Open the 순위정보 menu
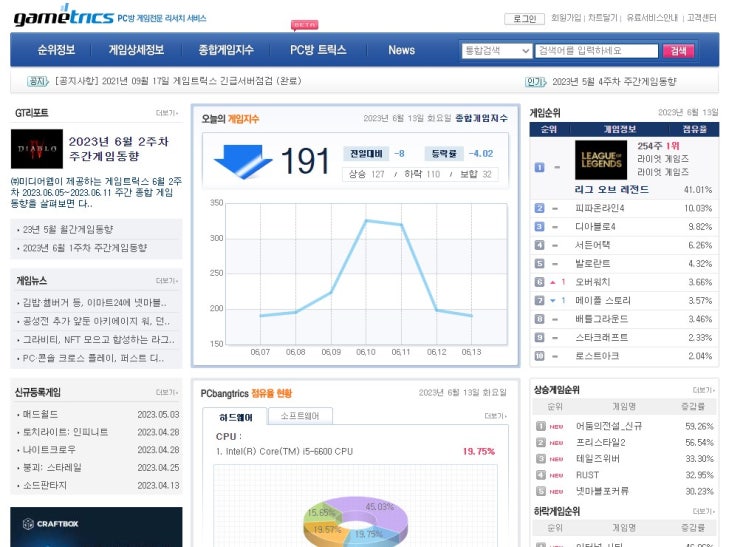This screenshot has height=547, width=743. 56,50
